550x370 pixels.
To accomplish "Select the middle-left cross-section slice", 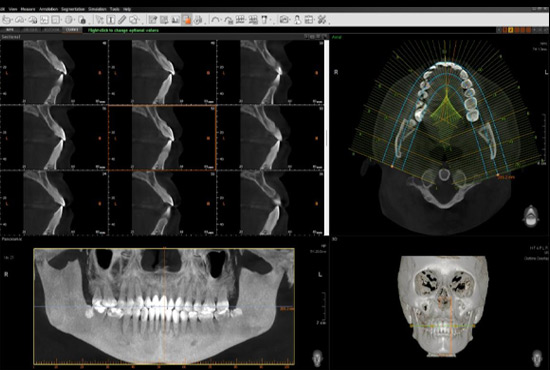I will tap(54, 138).
